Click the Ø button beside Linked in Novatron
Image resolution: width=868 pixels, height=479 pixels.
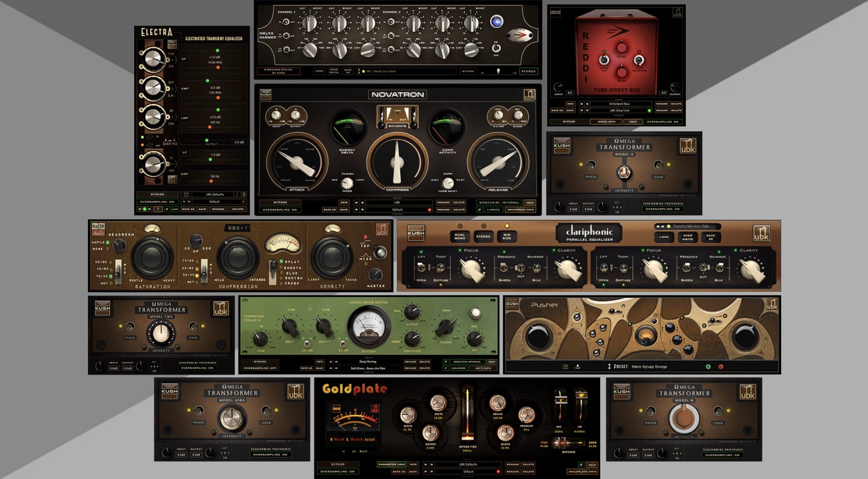point(480,210)
